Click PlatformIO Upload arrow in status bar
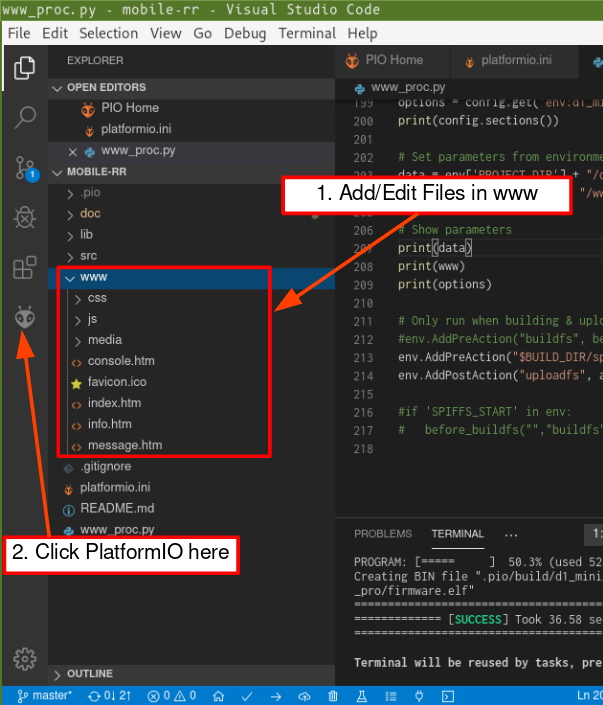The height and width of the screenshot is (705, 603). pos(276,696)
